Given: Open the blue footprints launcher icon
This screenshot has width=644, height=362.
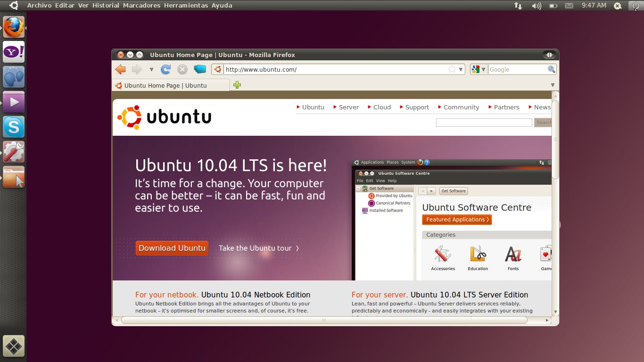Looking at the screenshot, I should click(x=14, y=77).
